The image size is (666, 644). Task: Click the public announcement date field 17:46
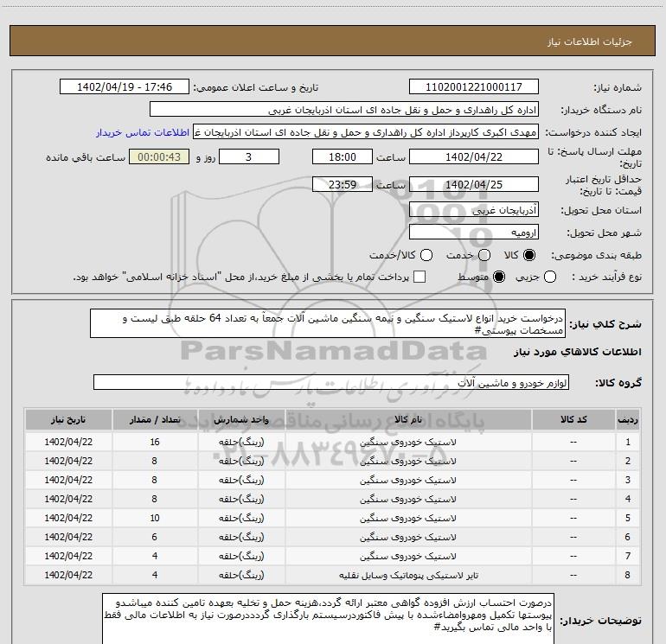125,87
